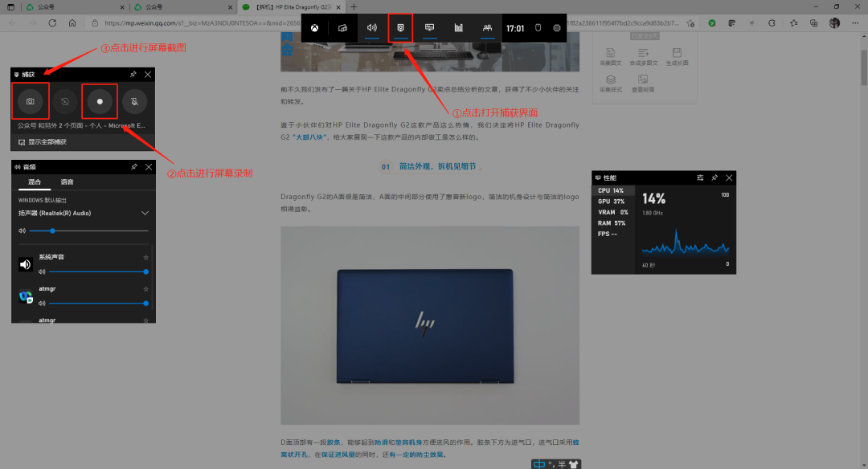Select the VRAM 0% metric
868x469 pixels.
612,212
